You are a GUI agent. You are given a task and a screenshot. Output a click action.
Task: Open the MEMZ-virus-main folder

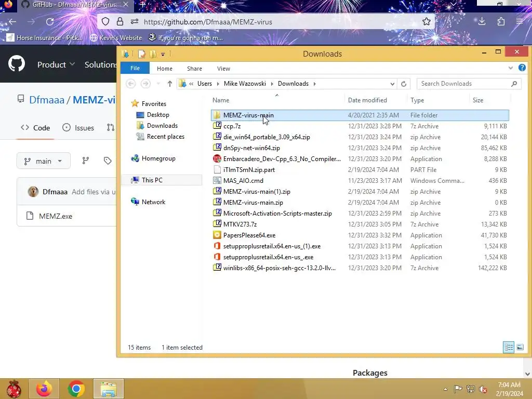click(248, 115)
